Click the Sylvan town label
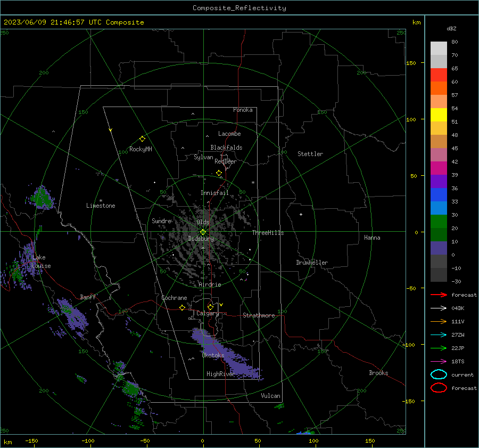479x448 pixels. tap(203, 157)
